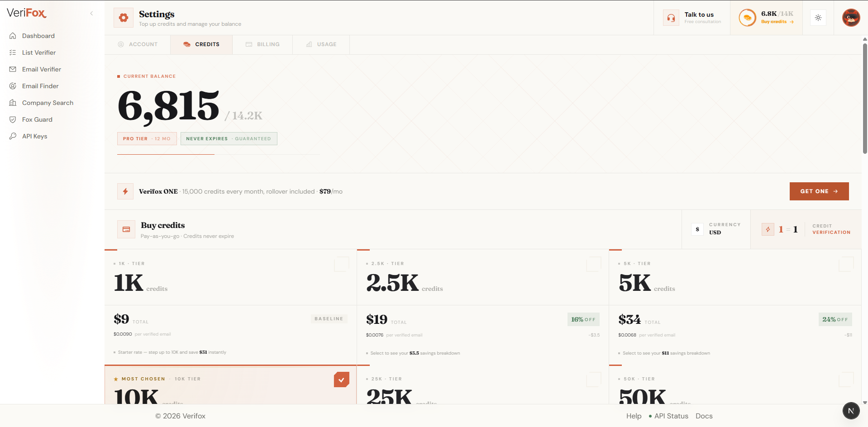Click the NEVER EXPIRES GUARANTEED badge

coord(229,139)
